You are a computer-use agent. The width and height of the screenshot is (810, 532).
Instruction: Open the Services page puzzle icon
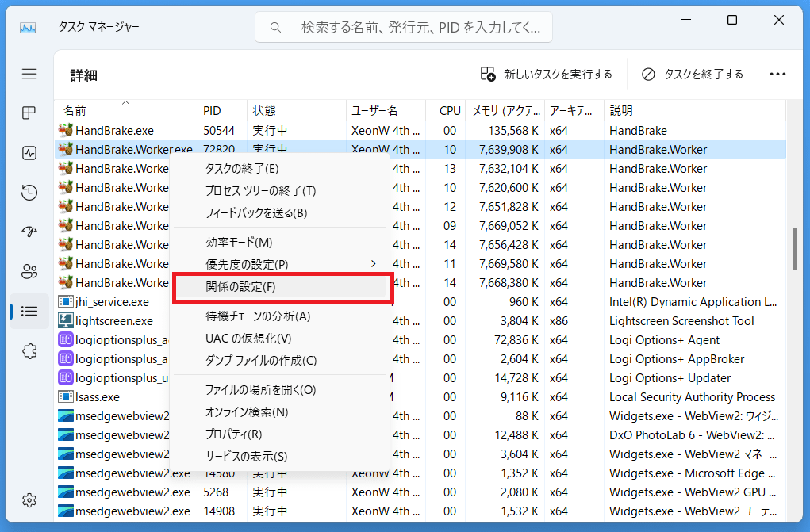pos(29,351)
